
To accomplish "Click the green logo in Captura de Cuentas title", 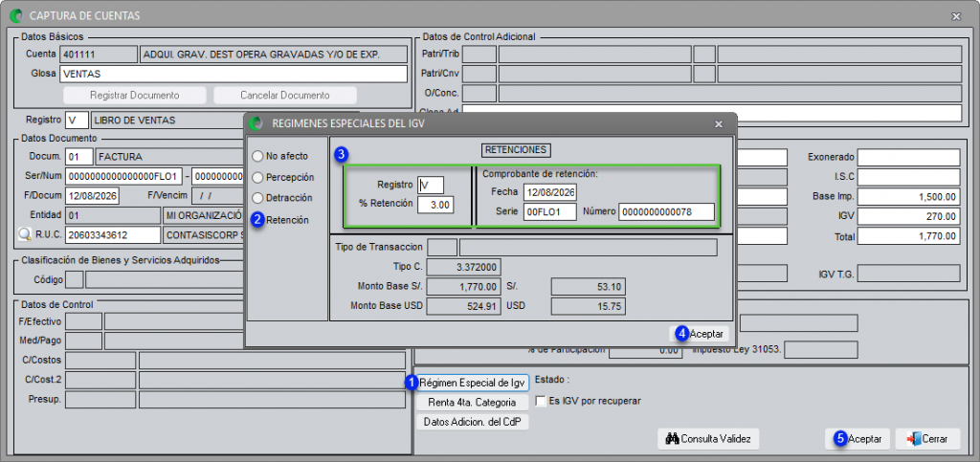I will tap(18, 15).
